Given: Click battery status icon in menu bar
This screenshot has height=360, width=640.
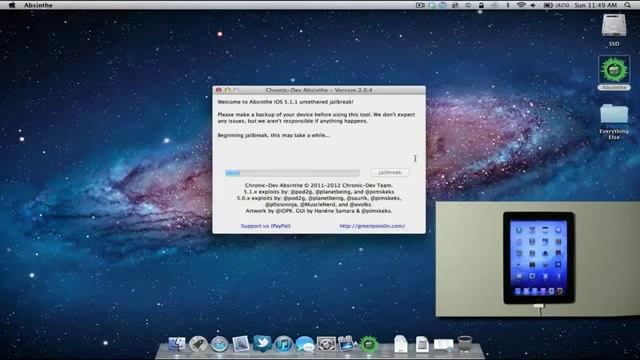Looking at the screenshot, I should coord(548,5).
